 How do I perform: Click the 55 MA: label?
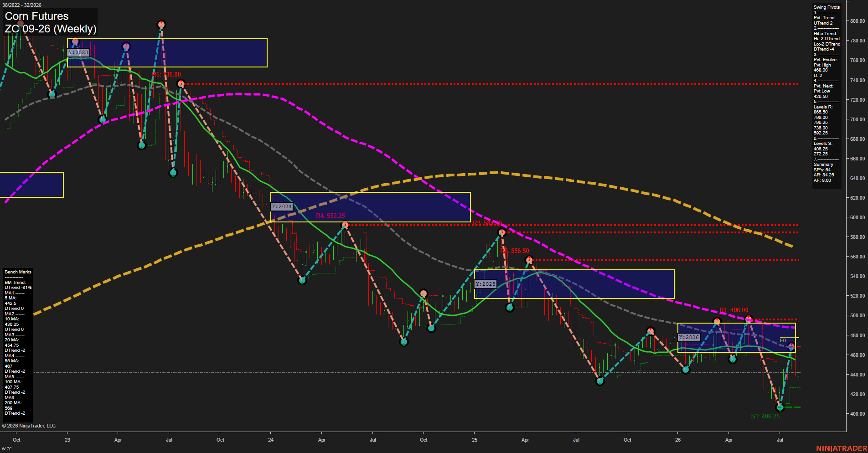point(11,361)
